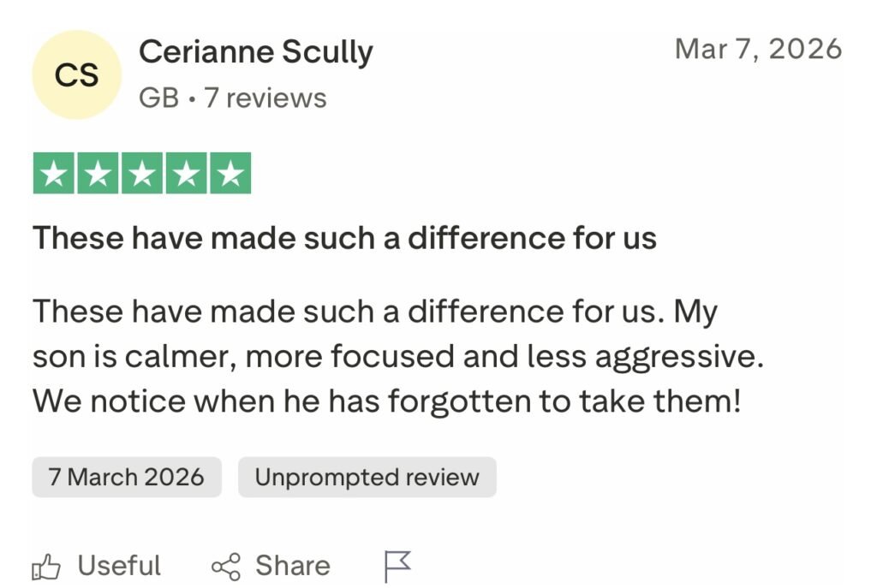
Task: Flag this review using the flag icon
Action: click(397, 566)
